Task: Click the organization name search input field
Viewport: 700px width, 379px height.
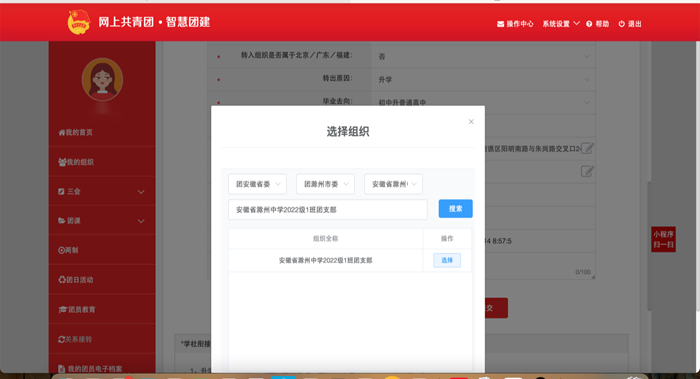Action: coord(328,209)
